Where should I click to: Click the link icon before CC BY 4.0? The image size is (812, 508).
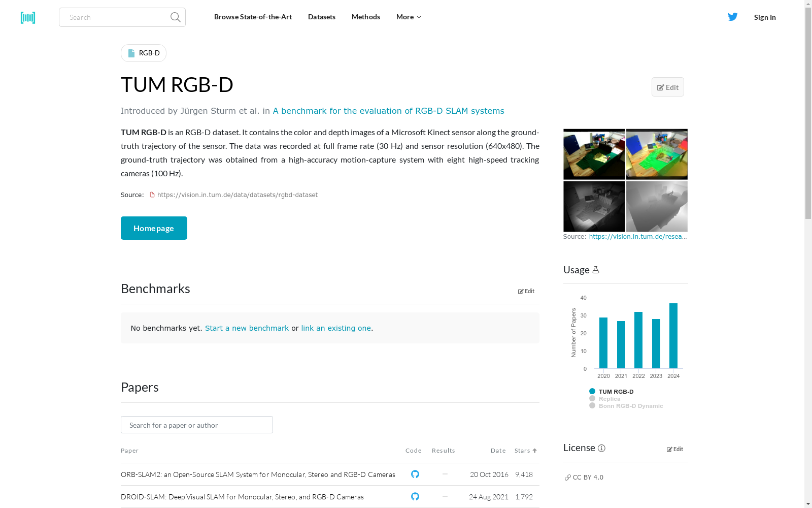click(x=568, y=477)
